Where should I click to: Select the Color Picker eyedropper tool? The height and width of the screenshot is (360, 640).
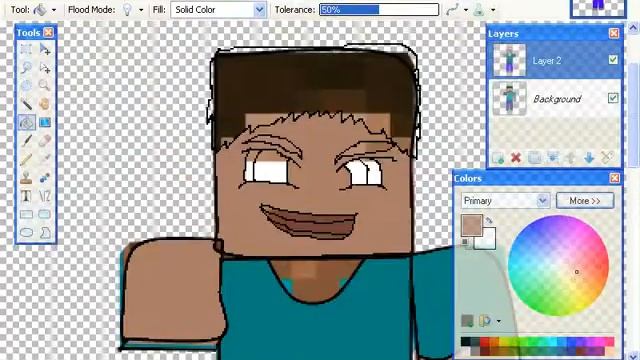[45, 159]
